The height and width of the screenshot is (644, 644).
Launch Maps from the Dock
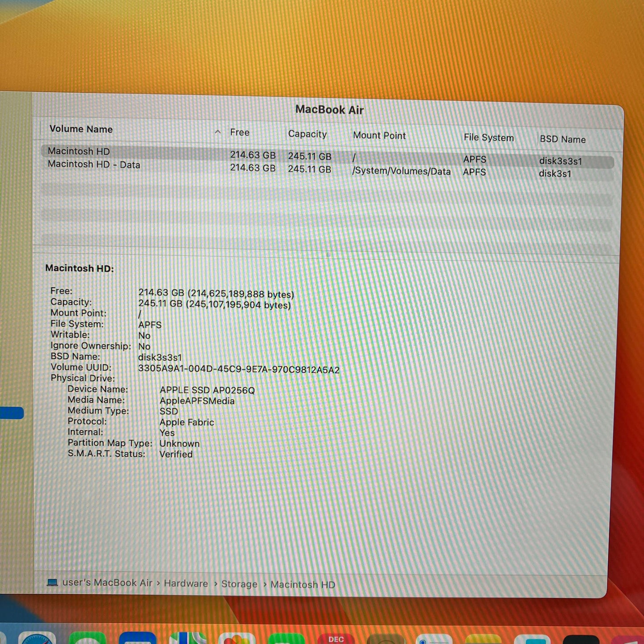tap(187, 640)
